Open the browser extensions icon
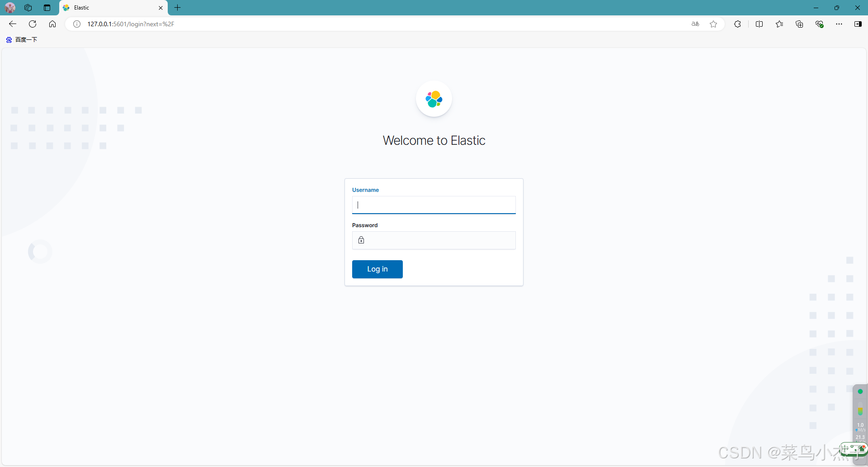 click(x=737, y=24)
